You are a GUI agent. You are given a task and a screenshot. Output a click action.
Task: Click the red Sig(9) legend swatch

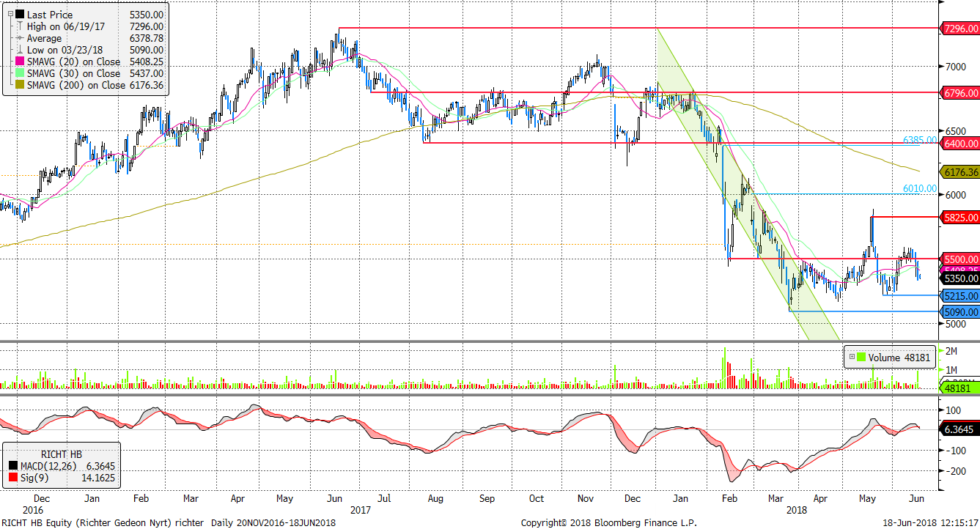[x=15, y=478]
